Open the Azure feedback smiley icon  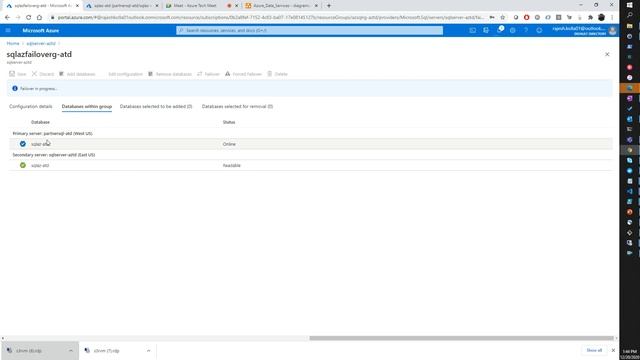point(539,30)
